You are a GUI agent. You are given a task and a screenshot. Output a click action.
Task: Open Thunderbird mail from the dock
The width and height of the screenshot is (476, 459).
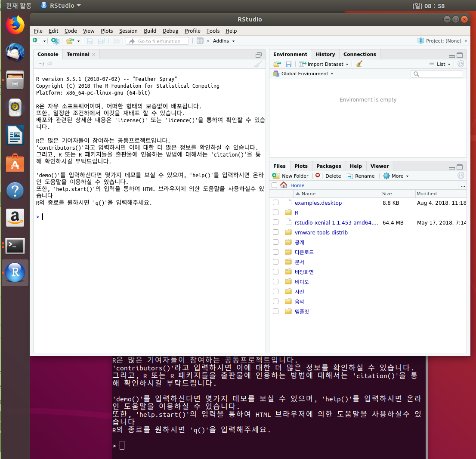15,52
